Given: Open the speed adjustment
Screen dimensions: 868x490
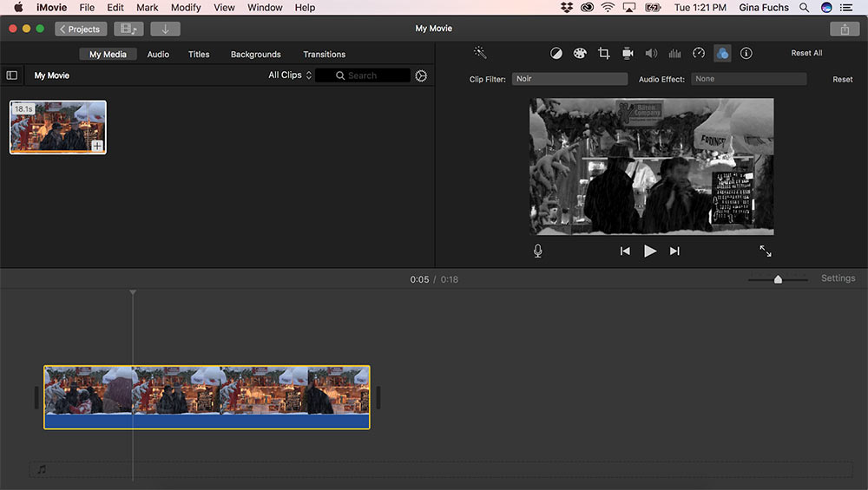Looking at the screenshot, I should click(699, 53).
